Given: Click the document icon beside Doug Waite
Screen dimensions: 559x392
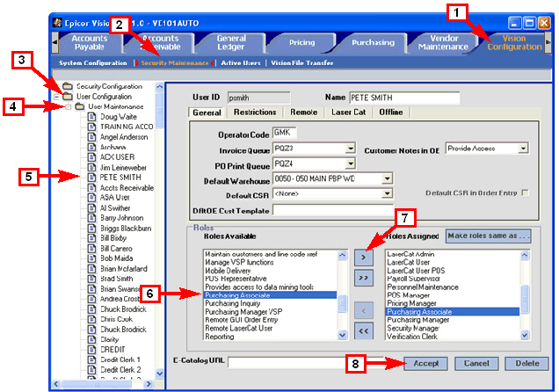Looking at the screenshot, I should coord(92,117).
